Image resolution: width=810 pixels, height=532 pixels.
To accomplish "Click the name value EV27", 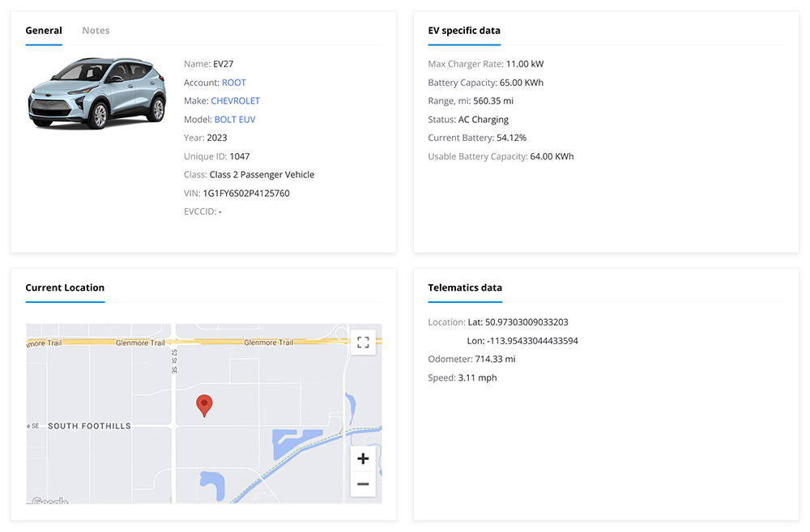I will (224, 64).
